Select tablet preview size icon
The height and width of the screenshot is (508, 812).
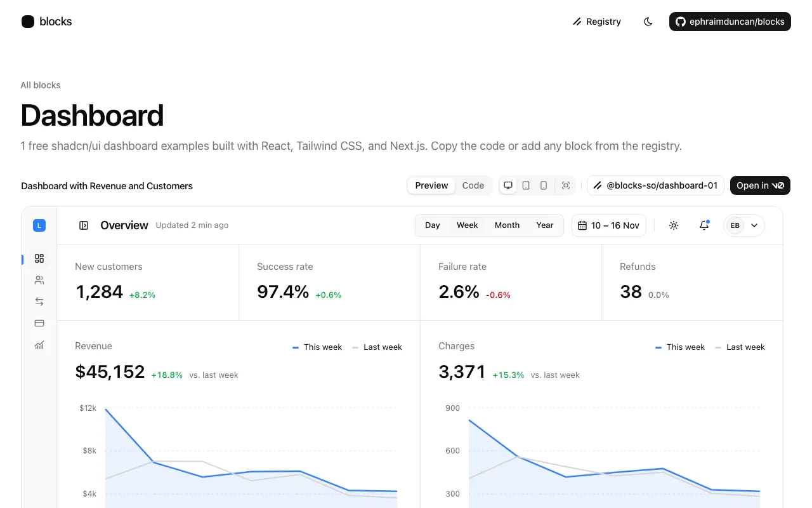point(526,185)
